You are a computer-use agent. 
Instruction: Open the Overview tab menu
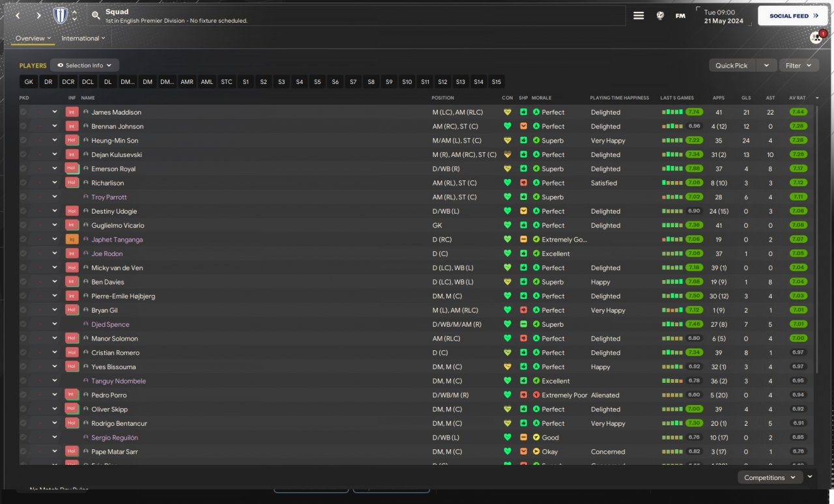(33, 38)
